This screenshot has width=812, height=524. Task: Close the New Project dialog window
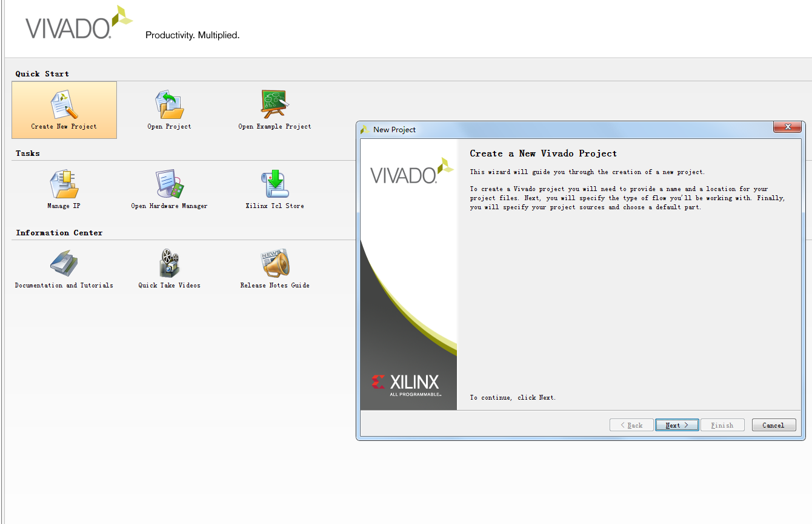(x=788, y=127)
